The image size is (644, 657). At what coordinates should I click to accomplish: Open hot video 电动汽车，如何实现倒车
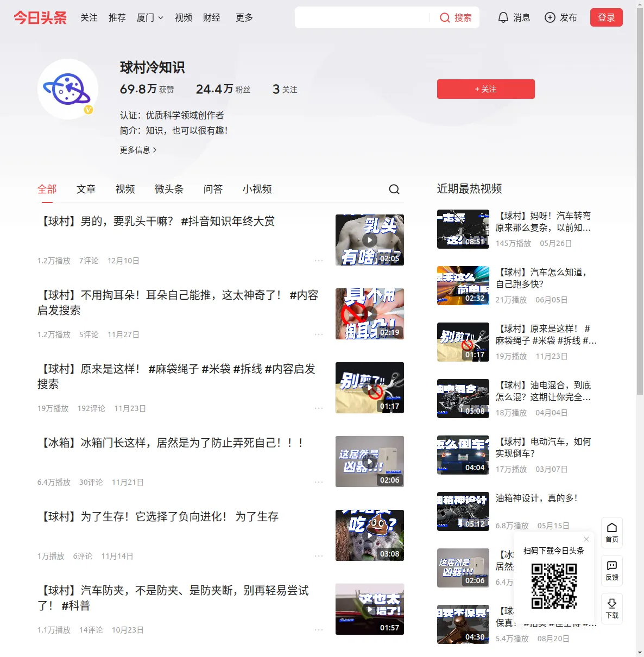click(x=544, y=447)
